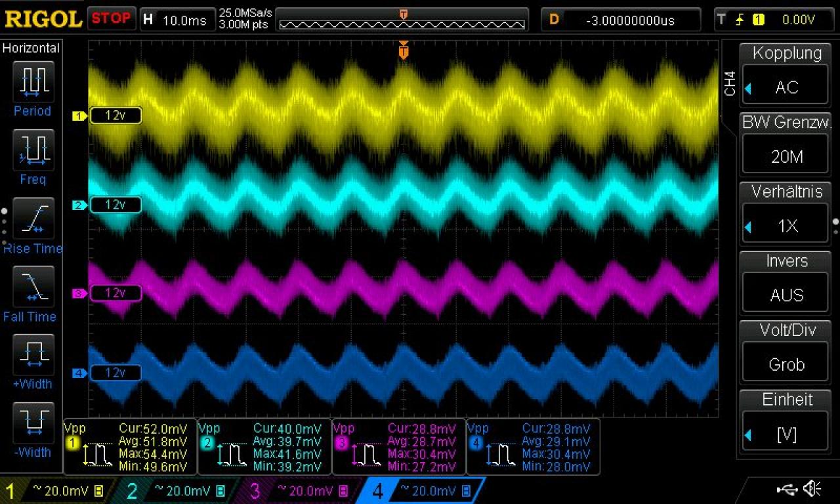840x504 pixels.
Task: Select the Period measurement icon
Action: (33, 82)
